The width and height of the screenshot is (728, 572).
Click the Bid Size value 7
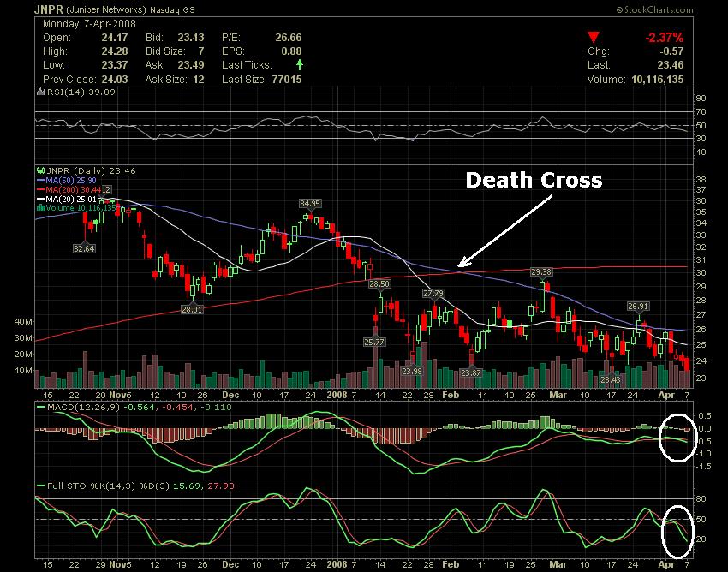click(201, 51)
